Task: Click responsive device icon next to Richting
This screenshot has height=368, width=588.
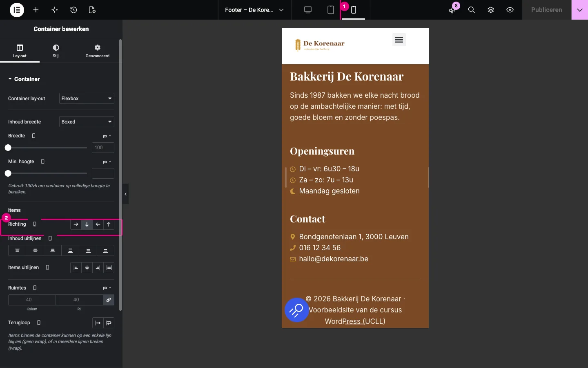Action: coord(35,224)
